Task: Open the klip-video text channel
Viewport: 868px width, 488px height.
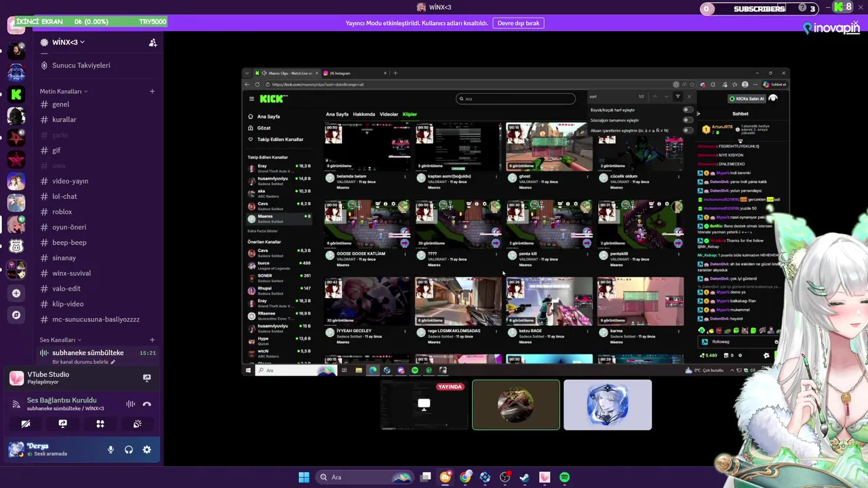Action: click(98, 304)
